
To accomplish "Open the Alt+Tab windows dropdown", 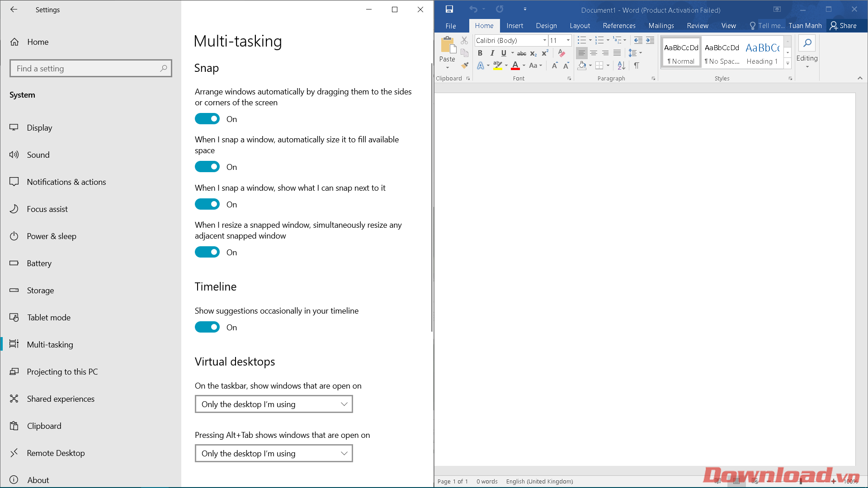I will tap(274, 453).
